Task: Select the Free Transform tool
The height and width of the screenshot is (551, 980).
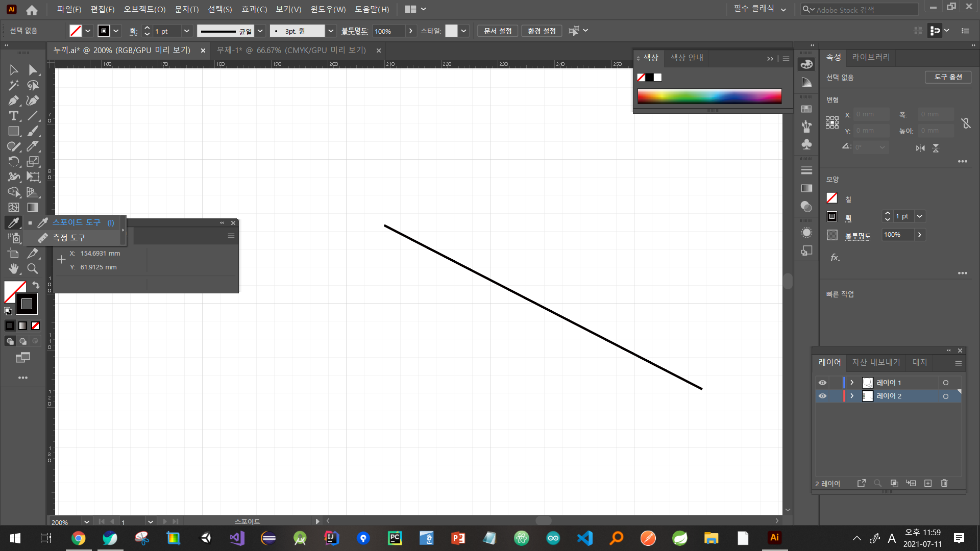Action: coord(33,177)
